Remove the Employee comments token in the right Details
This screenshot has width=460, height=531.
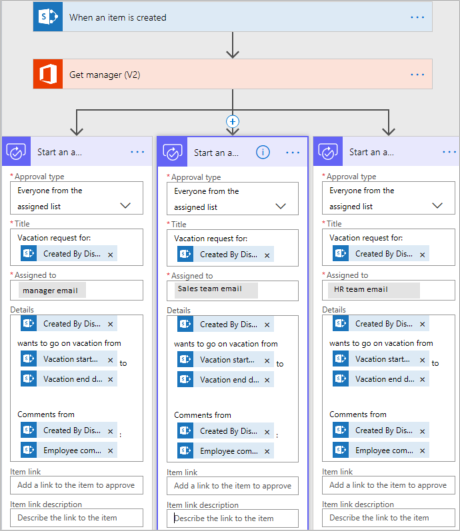click(422, 451)
